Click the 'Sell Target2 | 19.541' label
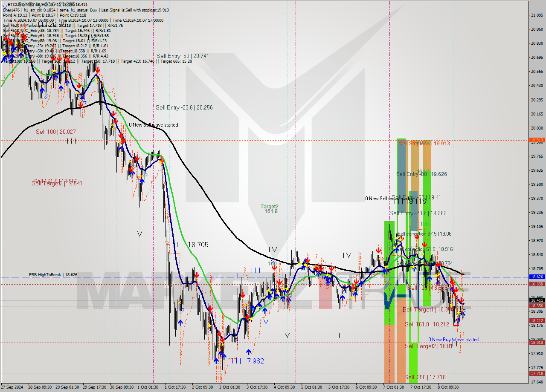The image size is (546, 392). pyautogui.click(x=57, y=184)
